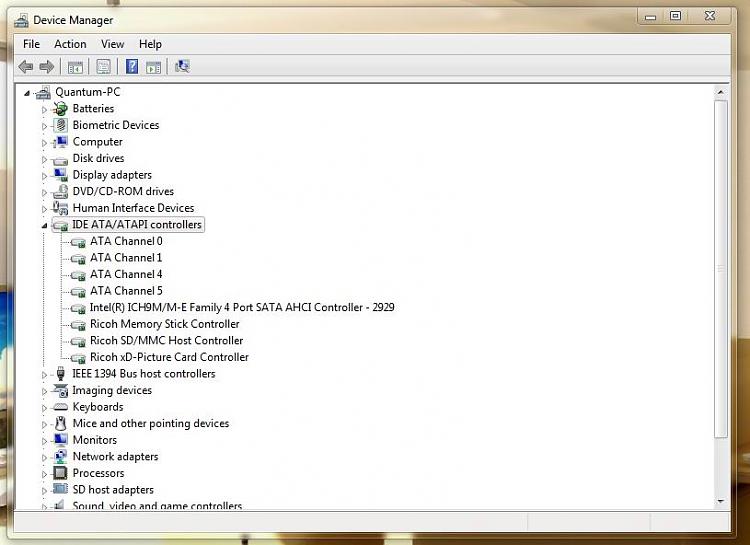This screenshot has height=545, width=750.
Task: Click Show/Hide Console Tree toolbar icon
Action: coord(75,67)
